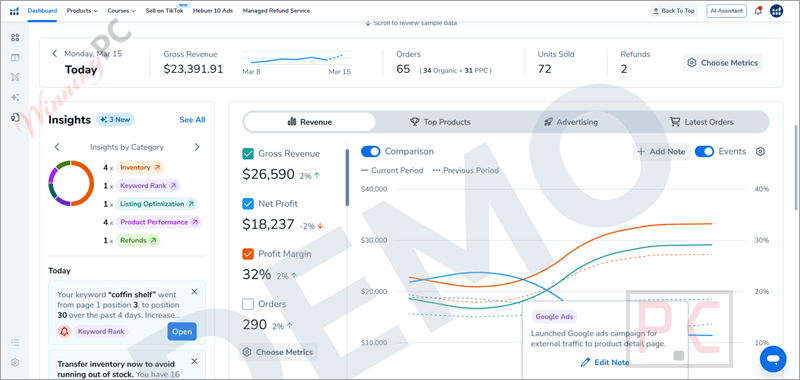Select the sidebar insights head icon
This screenshot has height=380, width=800.
15,117
